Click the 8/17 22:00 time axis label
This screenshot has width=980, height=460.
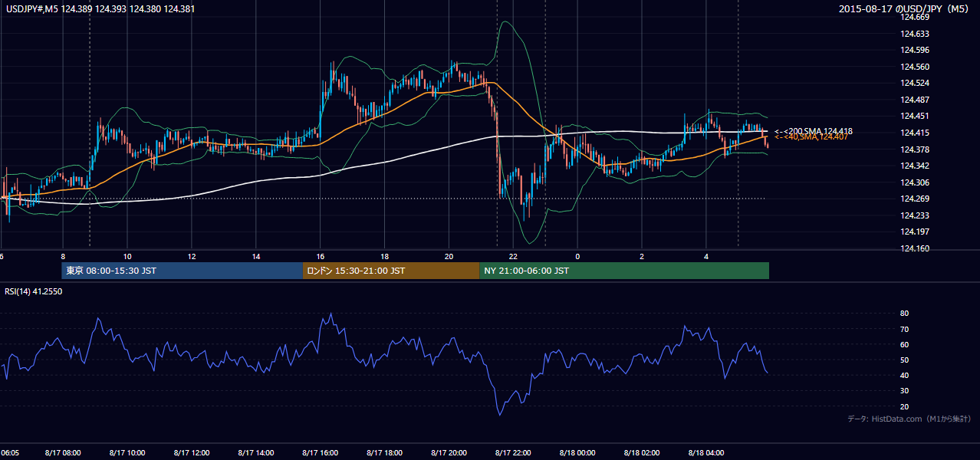[514, 452]
